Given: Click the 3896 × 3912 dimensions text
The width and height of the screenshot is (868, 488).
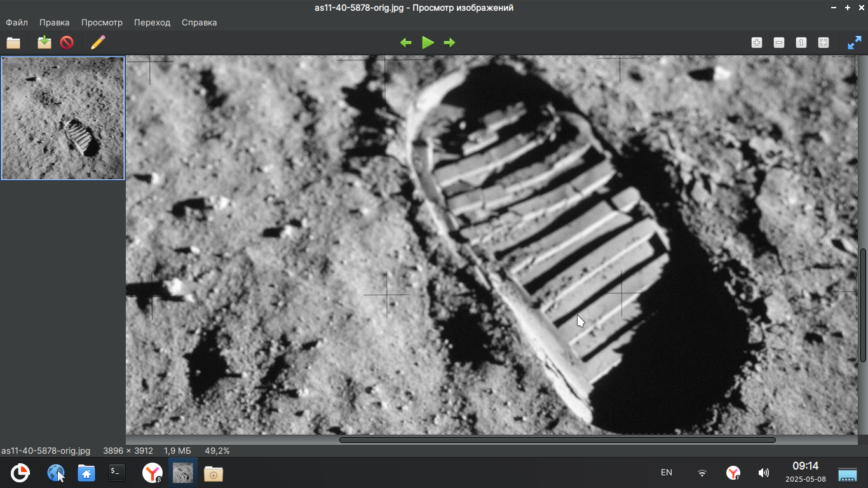Looking at the screenshot, I should (128, 451).
